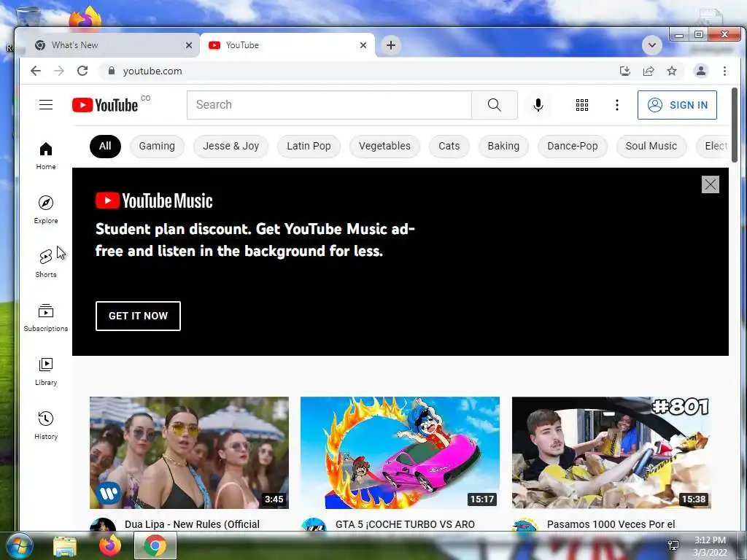Filter by Cats chip
Viewport: 747px width, 560px height.
pos(449,146)
